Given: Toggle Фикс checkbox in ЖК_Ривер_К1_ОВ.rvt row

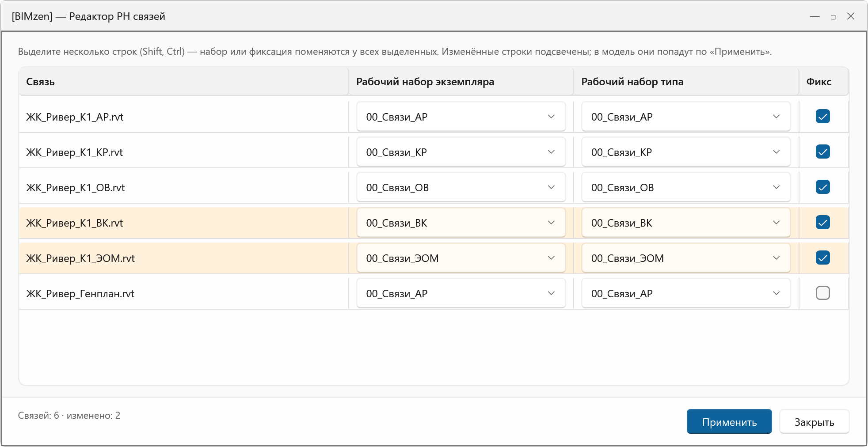Looking at the screenshot, I should (822, 187).
